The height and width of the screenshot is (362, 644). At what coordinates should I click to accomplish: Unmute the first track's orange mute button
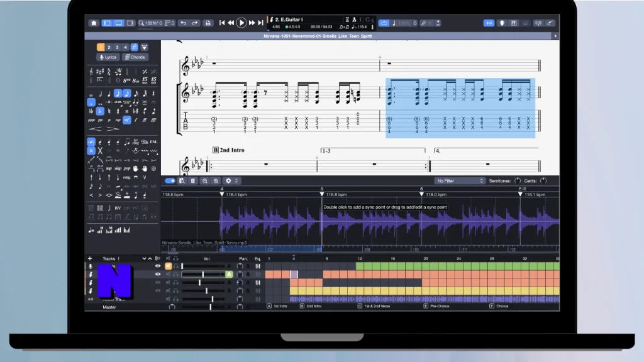pos(168,266)
